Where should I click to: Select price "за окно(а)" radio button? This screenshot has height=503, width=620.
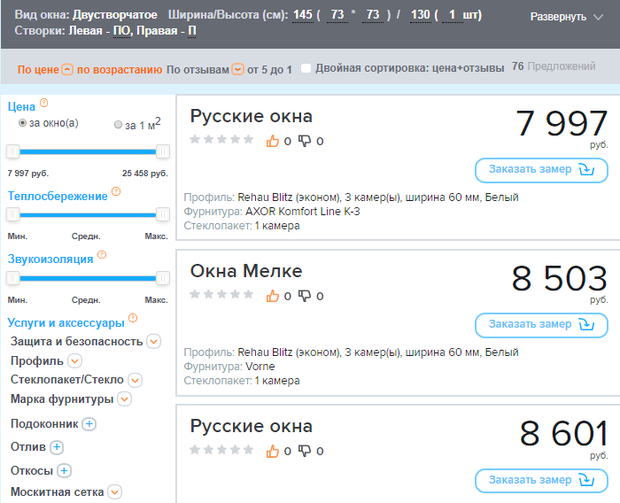[23, 123]
